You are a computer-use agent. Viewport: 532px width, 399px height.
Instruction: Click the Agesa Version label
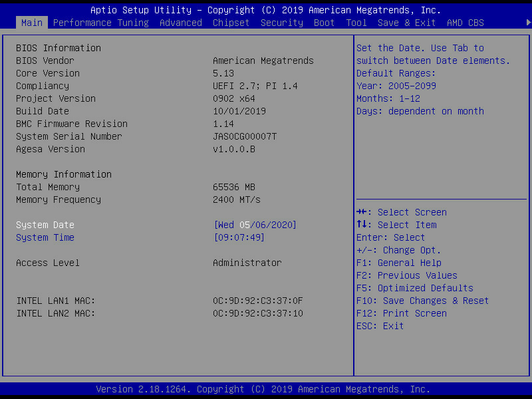(x=51, y=149)
